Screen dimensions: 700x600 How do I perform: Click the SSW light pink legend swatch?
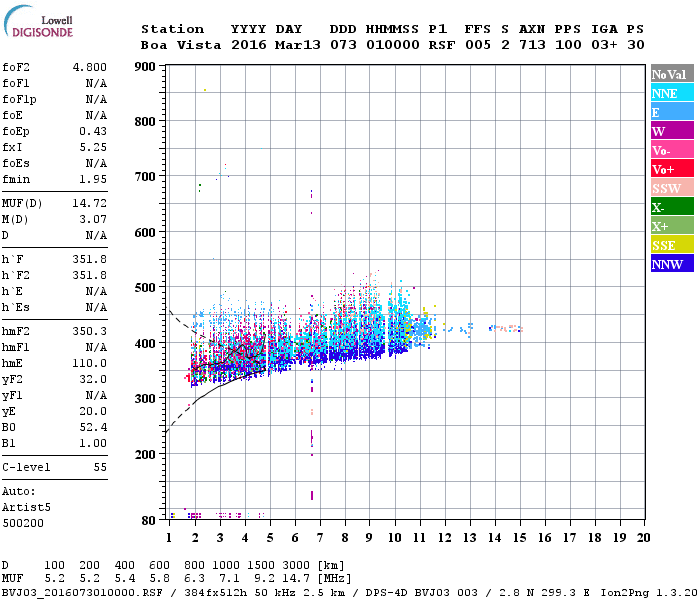(x=672, y=188)
